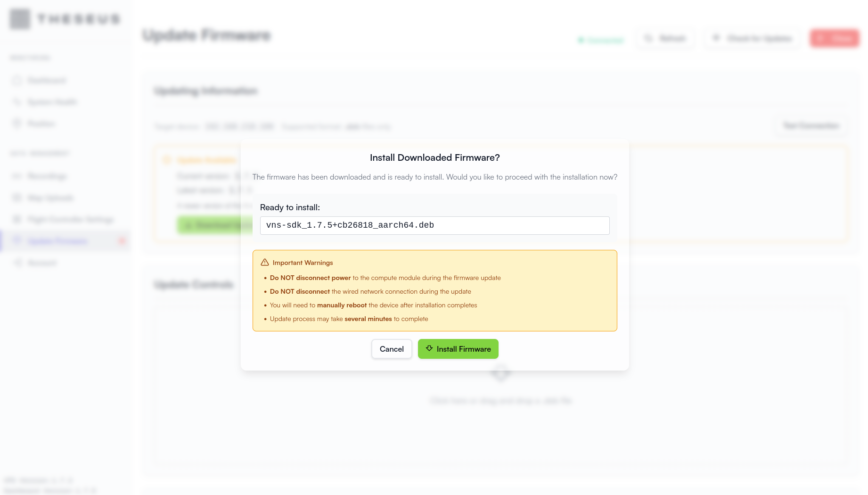868x495 pixels.
Task: Click the Dashboard icon in the sidebar
Action: [17, 81]
